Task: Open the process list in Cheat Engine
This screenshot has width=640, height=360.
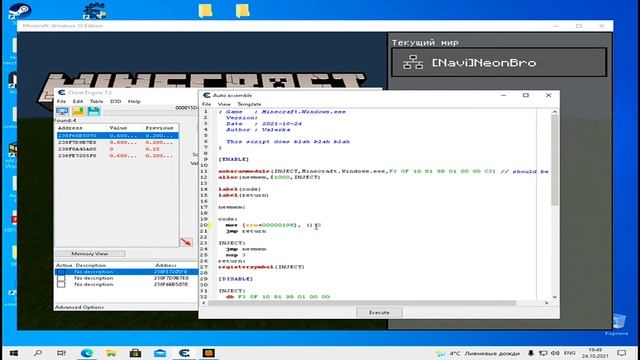Action: pyautogui.click(x=62, y=111)
